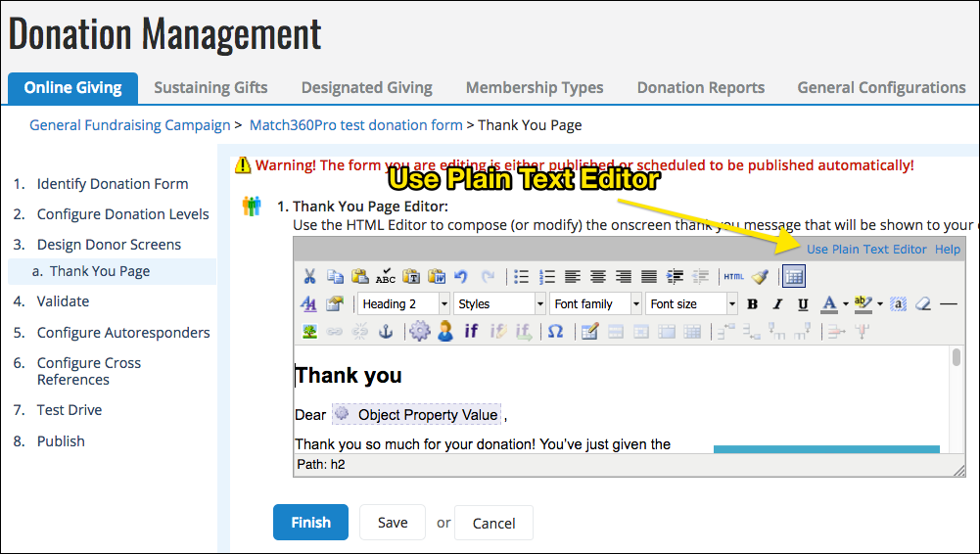Open the Donation Reports tab

click(700, 87)
